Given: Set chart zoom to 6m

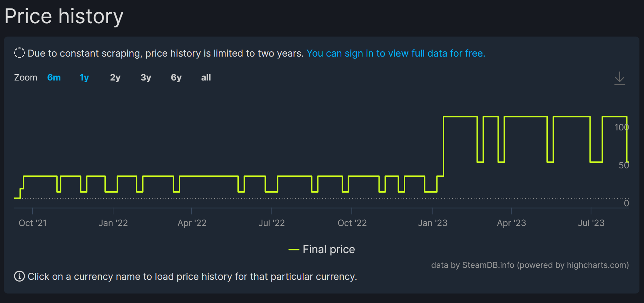Looking at the screenshot, I should pyautogui.click(x=54, y=77).
